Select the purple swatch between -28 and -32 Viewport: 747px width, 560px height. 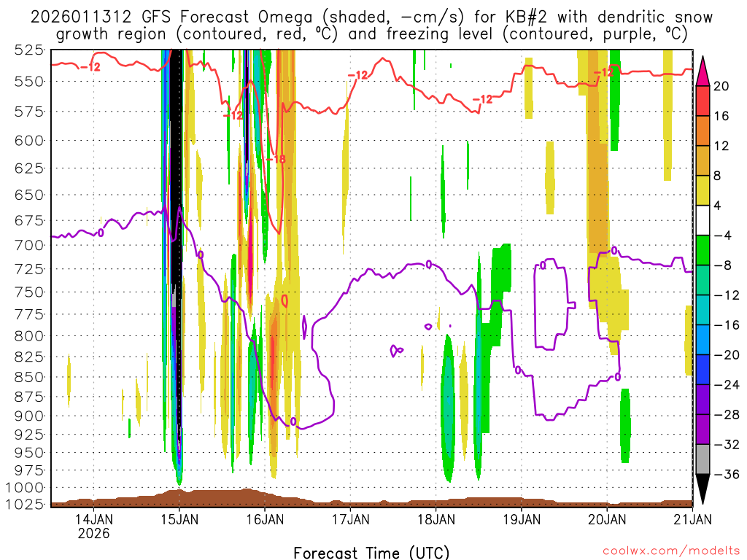703,429
